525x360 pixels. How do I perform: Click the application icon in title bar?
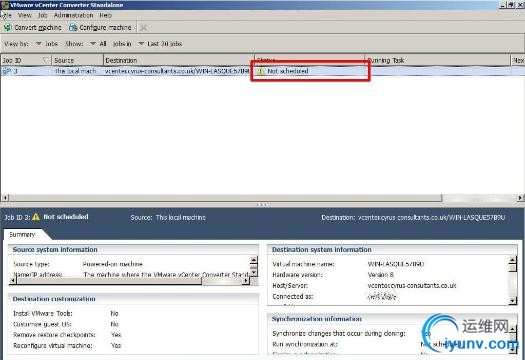click(x=4, y=5)
